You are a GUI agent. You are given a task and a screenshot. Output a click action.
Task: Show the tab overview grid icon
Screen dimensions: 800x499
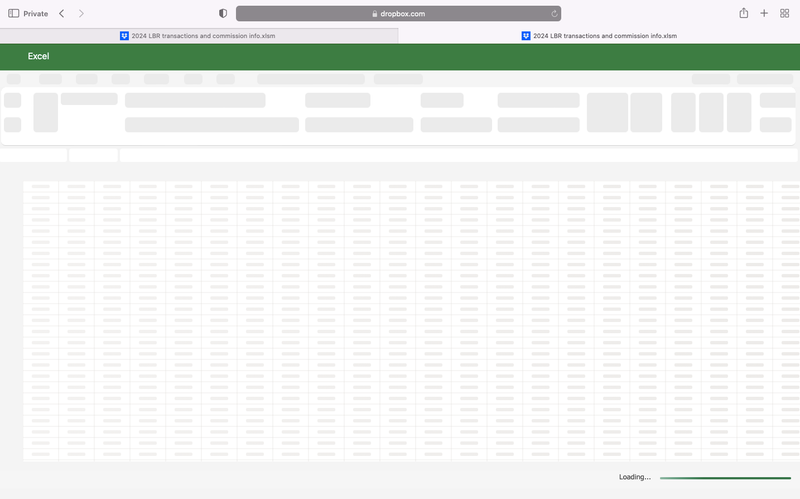point(785,13)
